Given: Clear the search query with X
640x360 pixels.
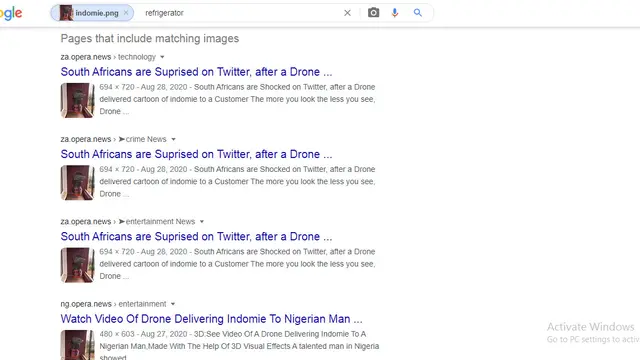Looking at the screenshot, I should click(x=347, y=13).
